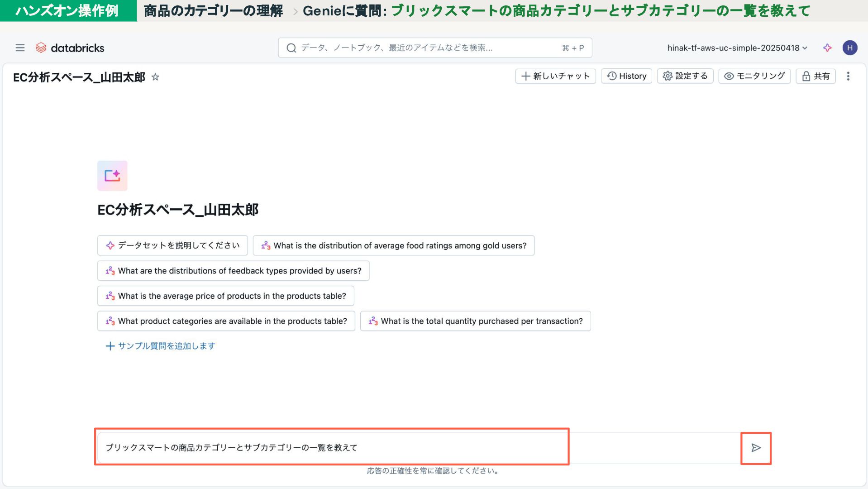The image size is (868, 489).
Task: Select the feedback types distribution question
Action: (x=233, y=271)
